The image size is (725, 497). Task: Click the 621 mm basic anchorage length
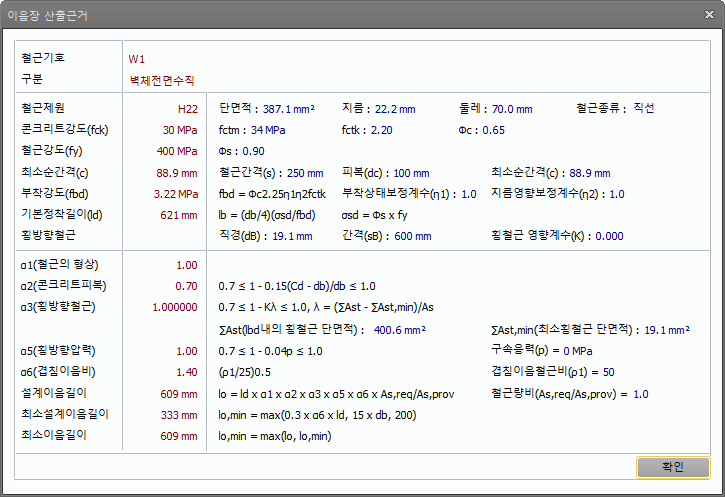(179, 215)
